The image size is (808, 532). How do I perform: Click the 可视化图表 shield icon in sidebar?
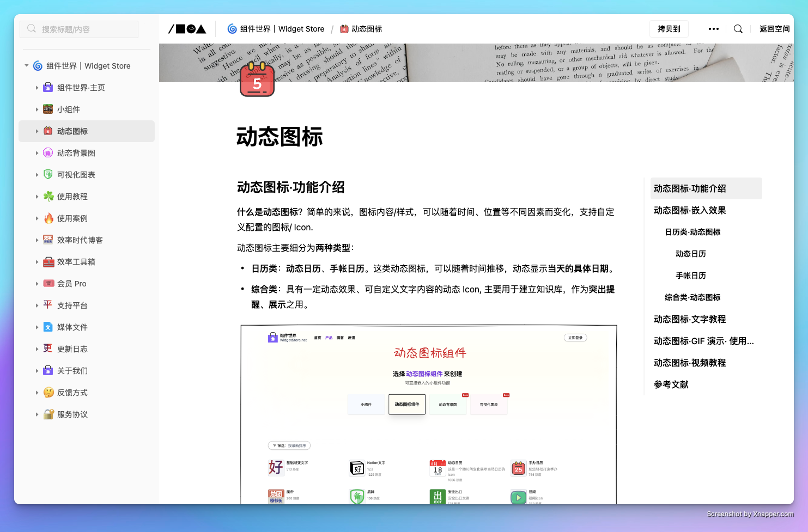tap(48, 174)
